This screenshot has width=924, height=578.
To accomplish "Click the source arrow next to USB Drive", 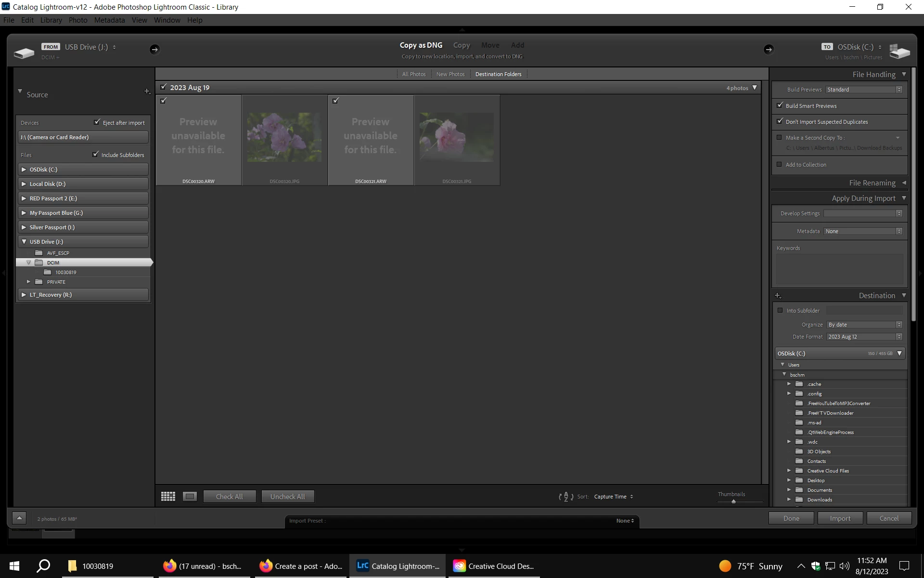I will 154,49.
